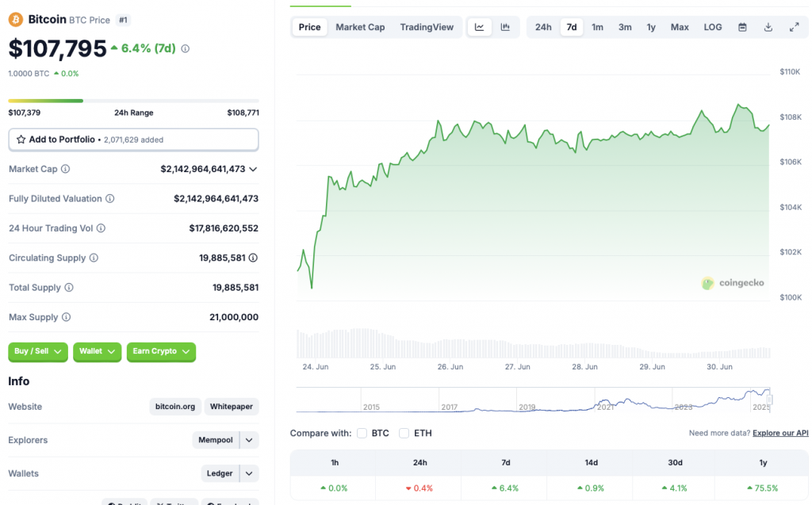Click Max Supply info icon
The height and width of the screenshot is (505, 812).
pos(67,317)
